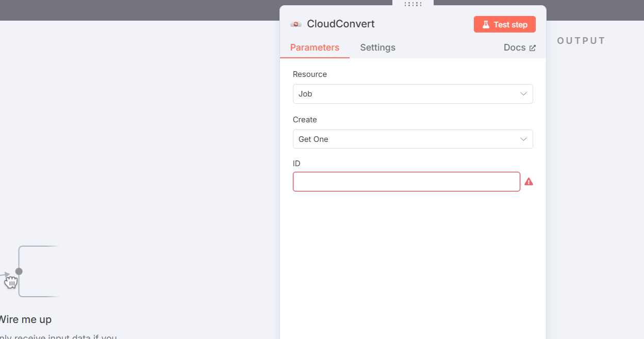Screen dimensions: 644x339
Task: Click the grey arrow entering the node
Action: (x=5, y=275)
